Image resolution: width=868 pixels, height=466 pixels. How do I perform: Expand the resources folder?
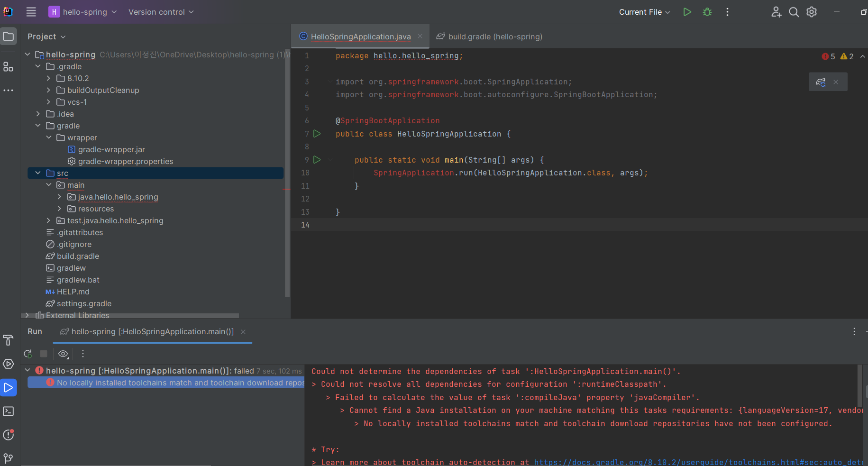pos(59,209)
